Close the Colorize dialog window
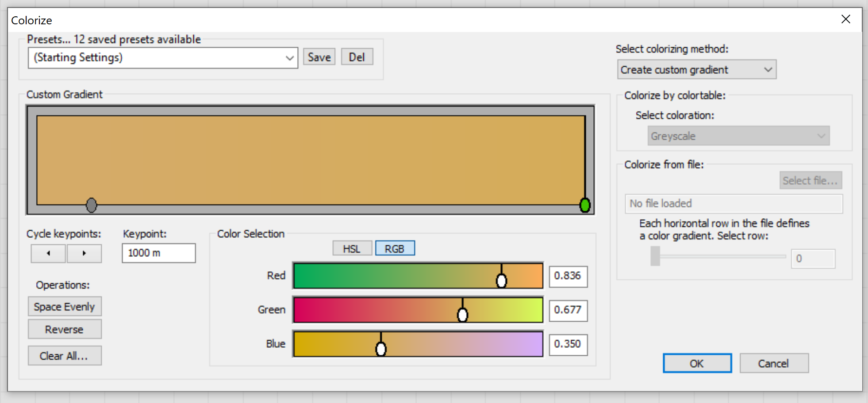The height and width of the screenshot is (403, 868). click(x=845, y=19)
